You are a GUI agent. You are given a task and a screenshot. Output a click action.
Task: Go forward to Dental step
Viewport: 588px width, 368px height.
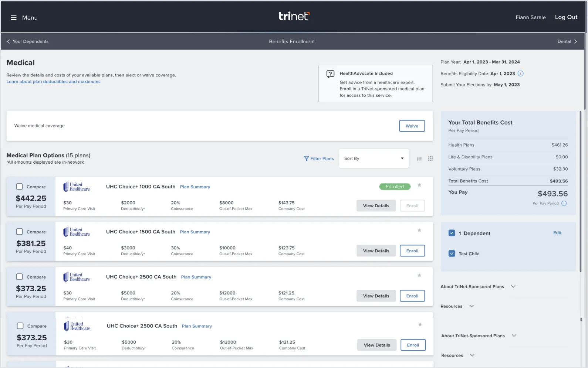pos(564,41)
